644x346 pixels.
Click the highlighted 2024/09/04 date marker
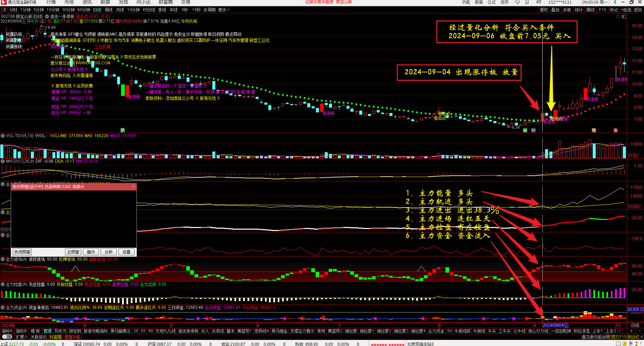click(555, 325)
